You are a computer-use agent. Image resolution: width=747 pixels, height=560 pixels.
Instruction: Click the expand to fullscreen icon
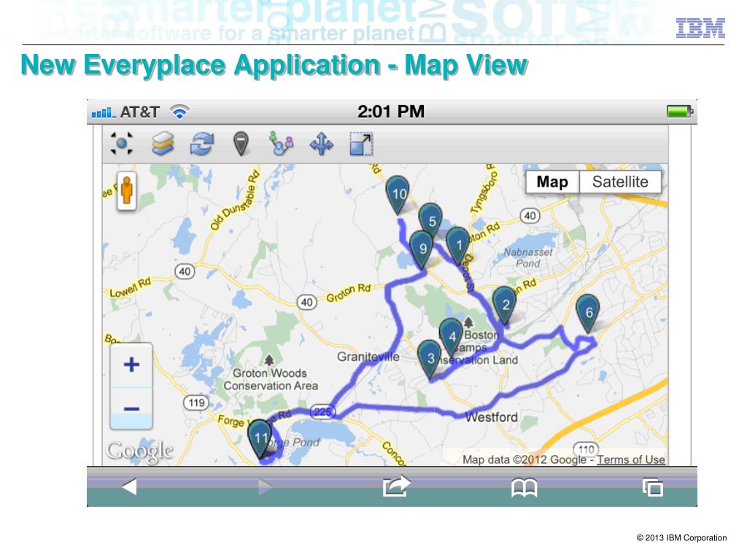(x=361, y=144)
